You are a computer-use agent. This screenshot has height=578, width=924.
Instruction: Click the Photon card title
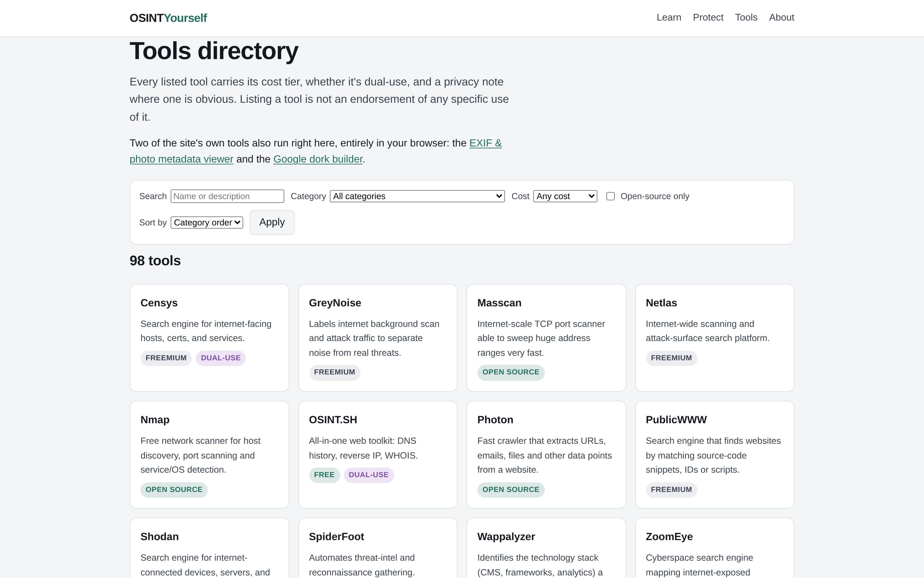[495, 420]
